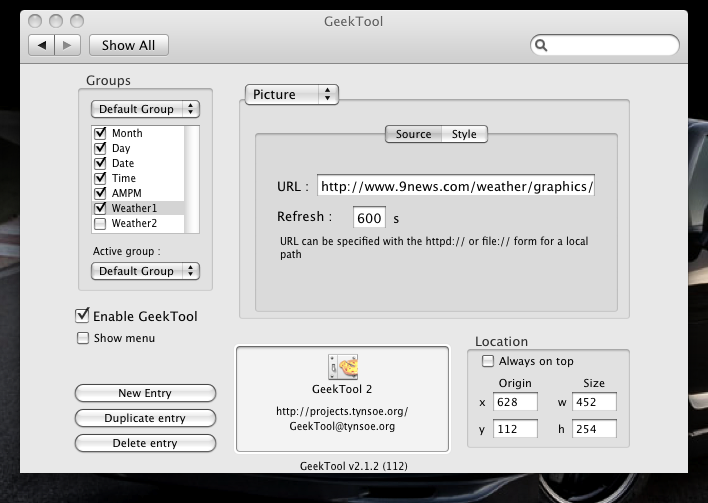Screen dimensions: 708x503
Task: Click the Refresh seconds field
Action: (369, 218)
